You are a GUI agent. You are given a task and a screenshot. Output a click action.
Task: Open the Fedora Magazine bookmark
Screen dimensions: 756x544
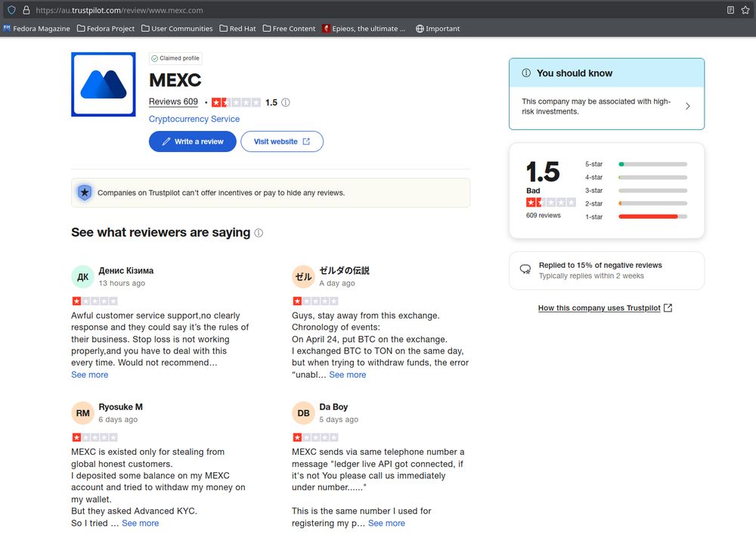(36, 29)
